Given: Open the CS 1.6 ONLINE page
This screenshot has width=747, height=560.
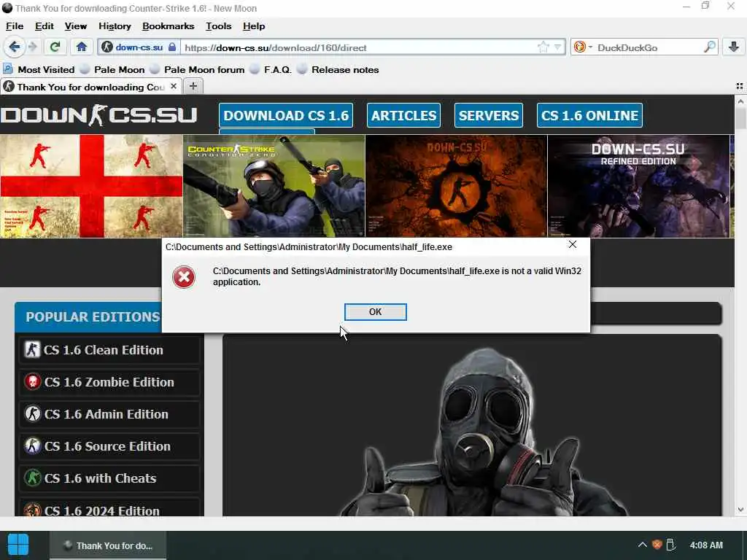Looking at the screenshot, I should [589, 115].
